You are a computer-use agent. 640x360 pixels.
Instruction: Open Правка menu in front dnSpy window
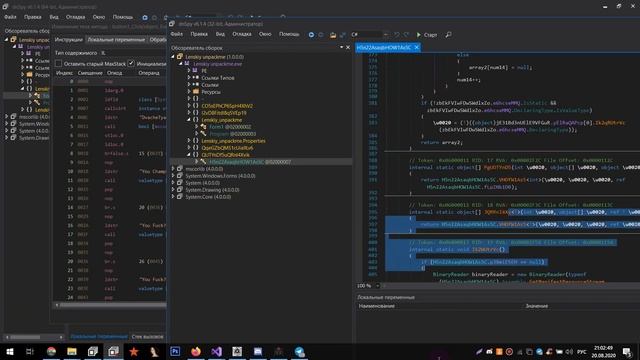199,34
